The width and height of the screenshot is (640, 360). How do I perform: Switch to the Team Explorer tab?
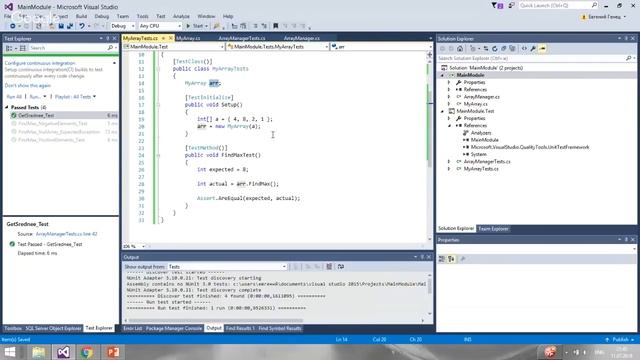point(493,229)
